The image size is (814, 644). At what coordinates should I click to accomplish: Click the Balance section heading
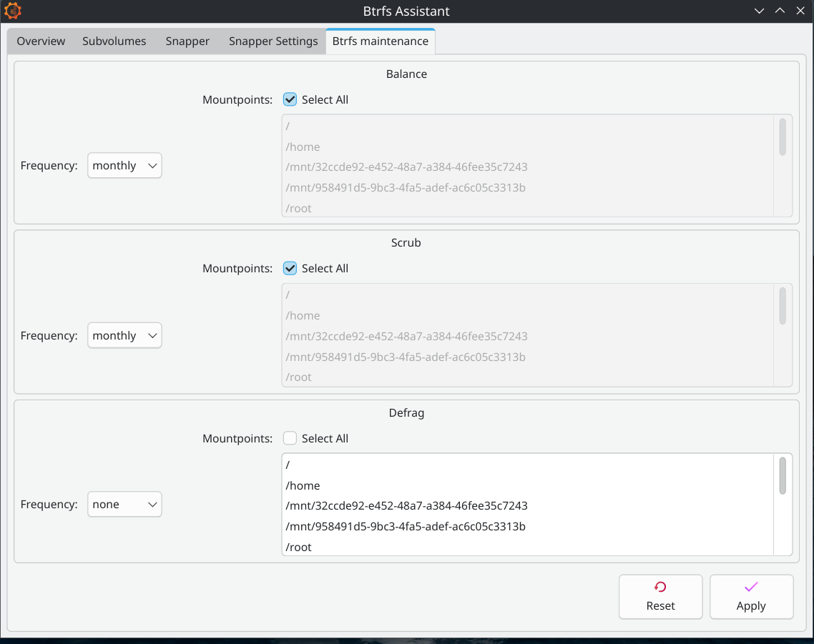click(406, 74)
